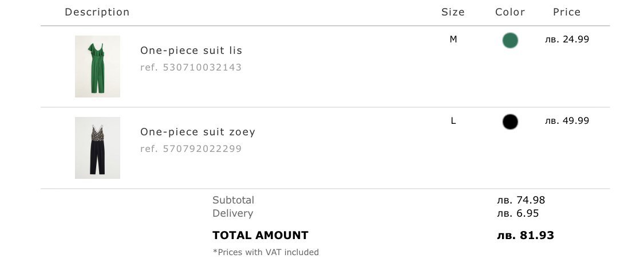Screen dimensions: 644x262
Task: Open the black zebra jumpsuit thumbnail
Action: 97,148
